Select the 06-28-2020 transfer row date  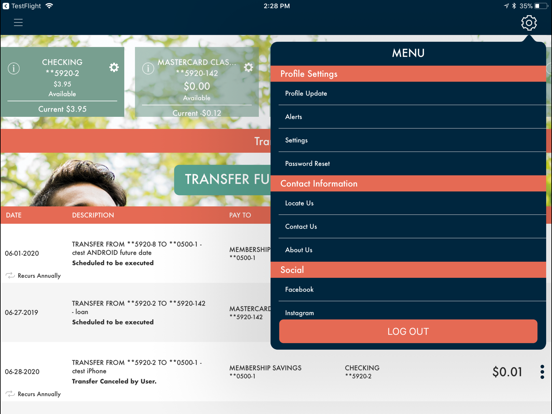(22, 371)
